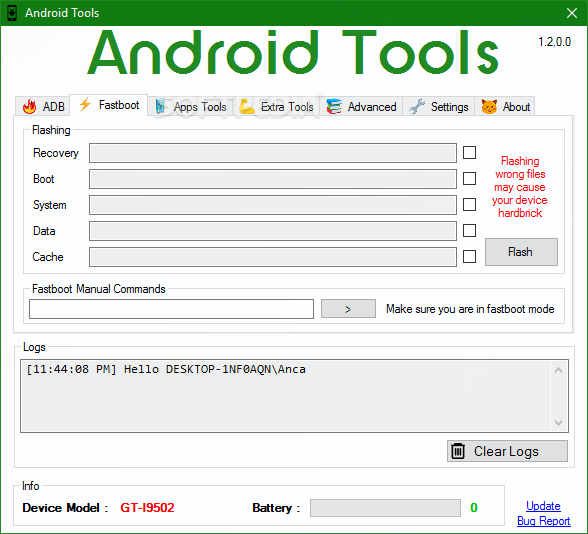Click the Recovery image path field
Screen dimensions: 588x534
[x=273, y=153]
